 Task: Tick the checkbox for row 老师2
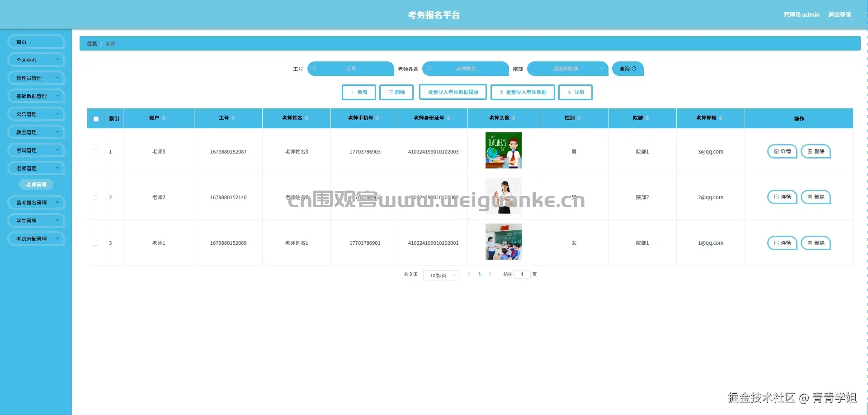(x=95, y=197)
